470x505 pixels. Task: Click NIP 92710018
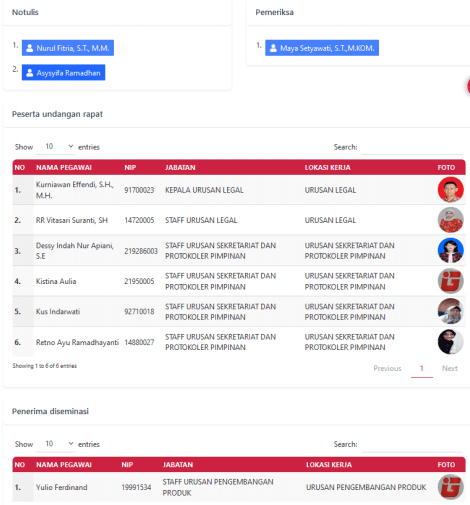139,311
